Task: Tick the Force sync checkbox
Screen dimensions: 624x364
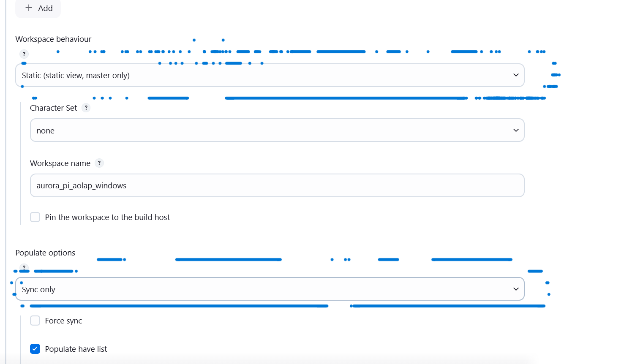Action: (35, 321)
